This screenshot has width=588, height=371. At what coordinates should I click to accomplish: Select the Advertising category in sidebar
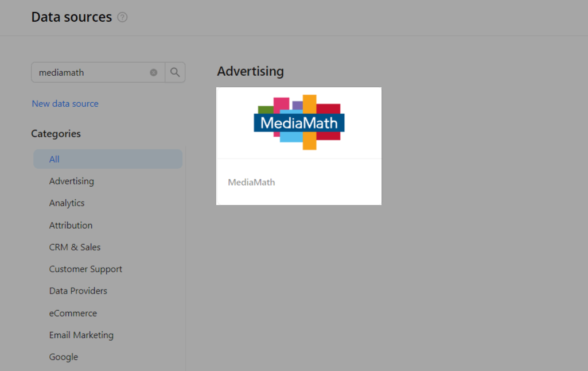[72, 181]
